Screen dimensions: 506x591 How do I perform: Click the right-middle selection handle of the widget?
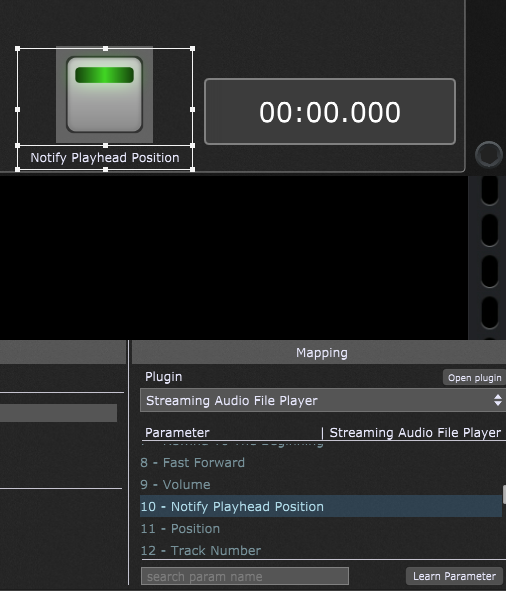point(193,109)
